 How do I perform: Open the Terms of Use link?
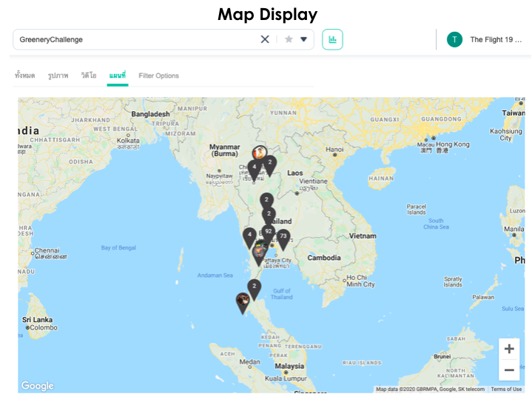(506, 389)
